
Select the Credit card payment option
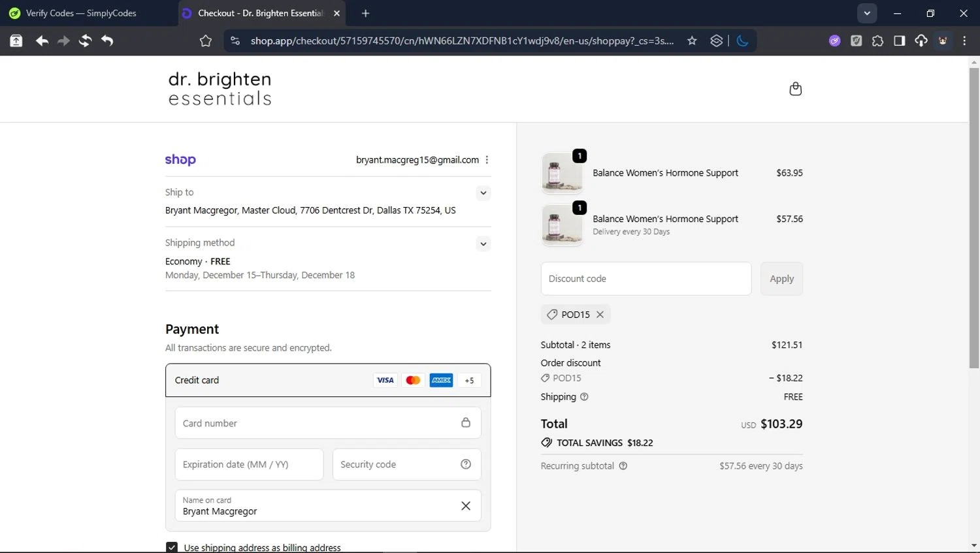point(328,380)
